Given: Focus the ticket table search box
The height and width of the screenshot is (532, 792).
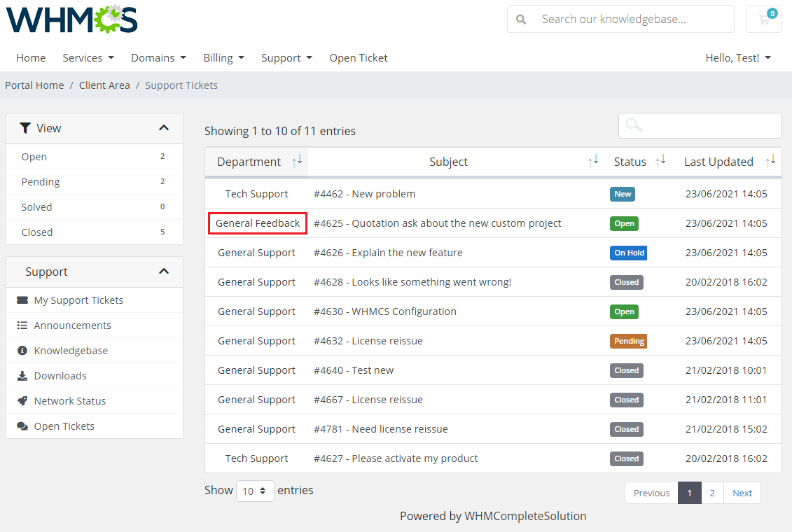Looking at the screenshot, I should 700,125.
